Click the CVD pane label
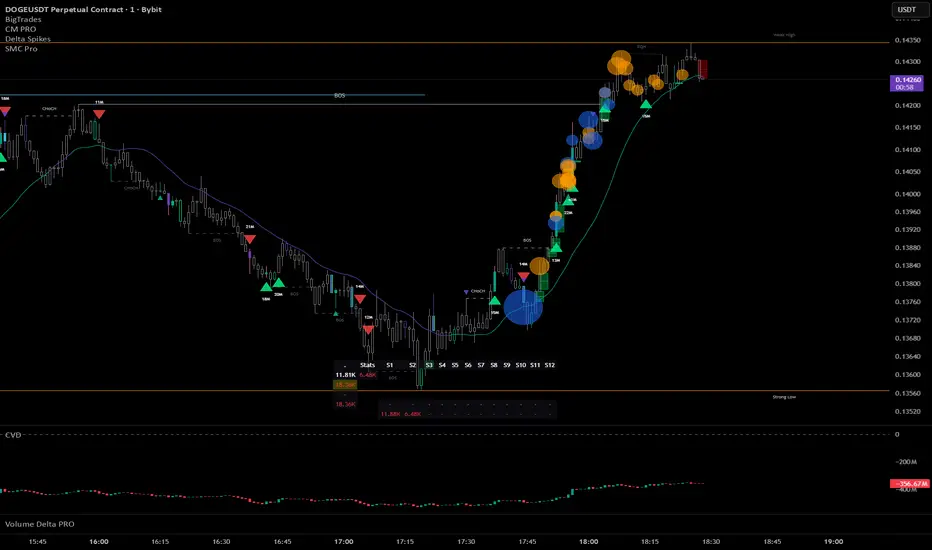The width and height of the screenshot is (932, 550). pyautogui.click(x=13, y=435)
